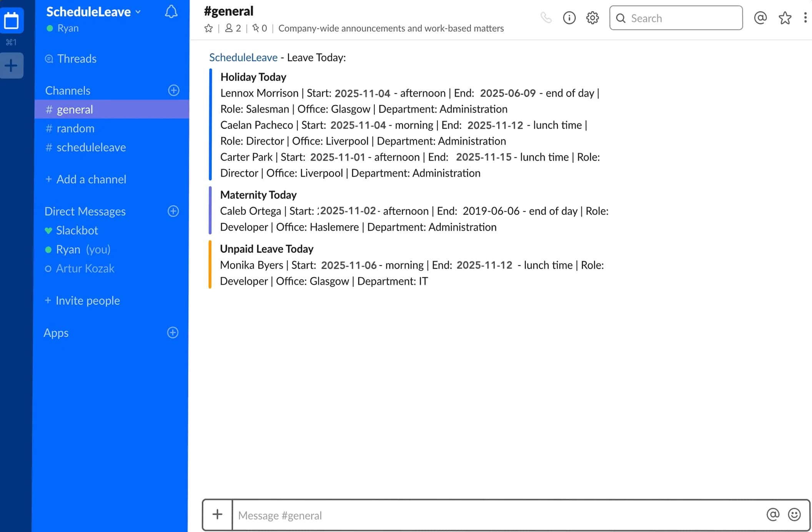Open the scheduleleave channel
812x532 pixels.
pos(91,147)
